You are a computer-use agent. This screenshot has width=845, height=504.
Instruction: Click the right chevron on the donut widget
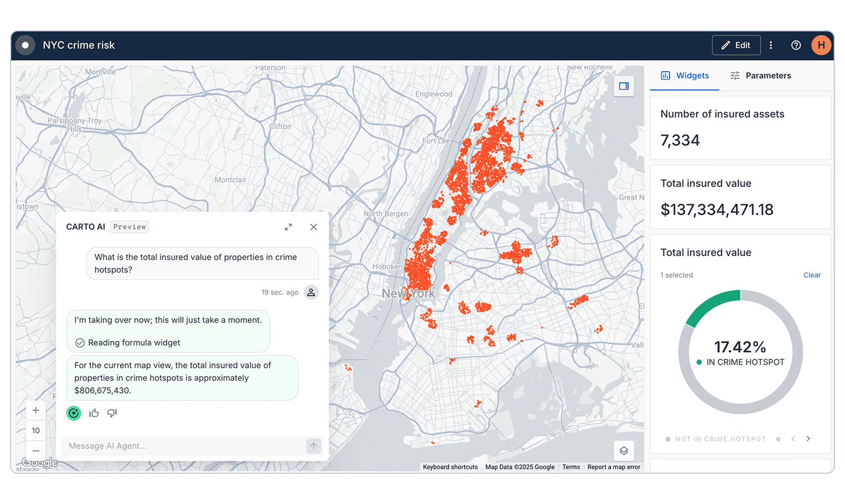808,439
